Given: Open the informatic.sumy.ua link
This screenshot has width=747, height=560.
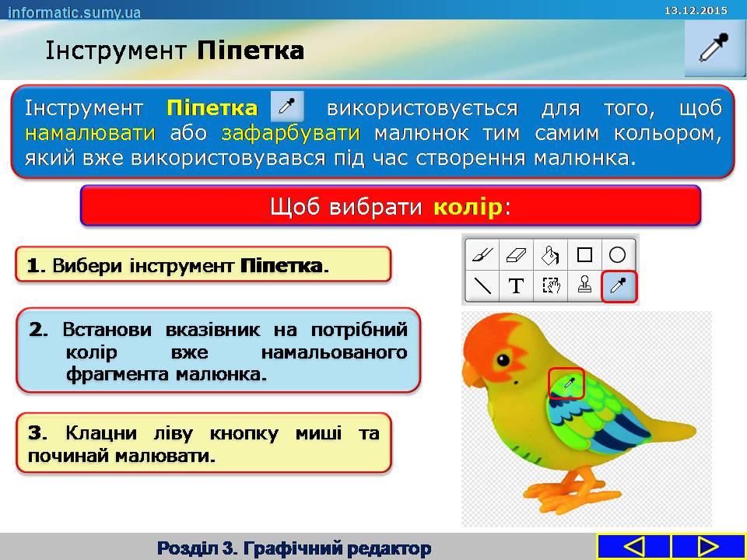Looking at the screenshot, I should [75, 12].
